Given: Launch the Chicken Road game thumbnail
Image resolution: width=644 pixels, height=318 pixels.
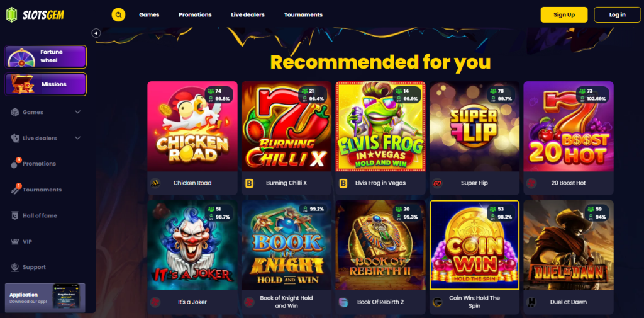Looking at the screenshot, I should point(192,127).
